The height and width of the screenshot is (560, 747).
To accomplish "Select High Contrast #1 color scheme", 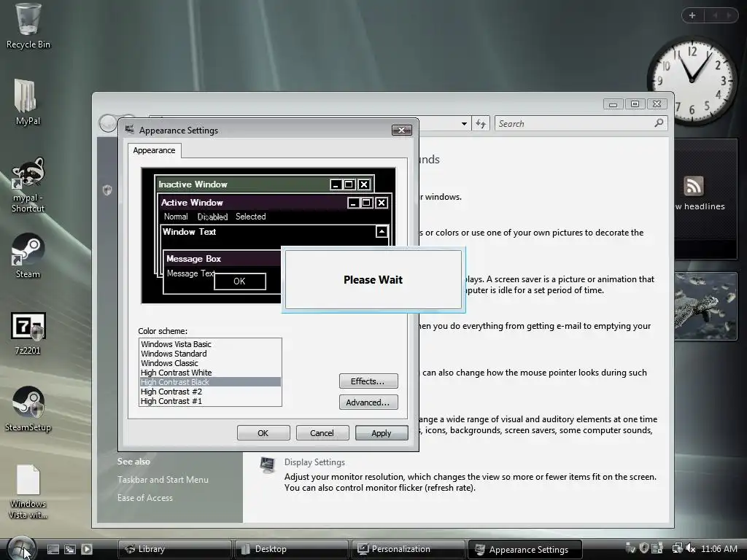I will tap(210, 401).
